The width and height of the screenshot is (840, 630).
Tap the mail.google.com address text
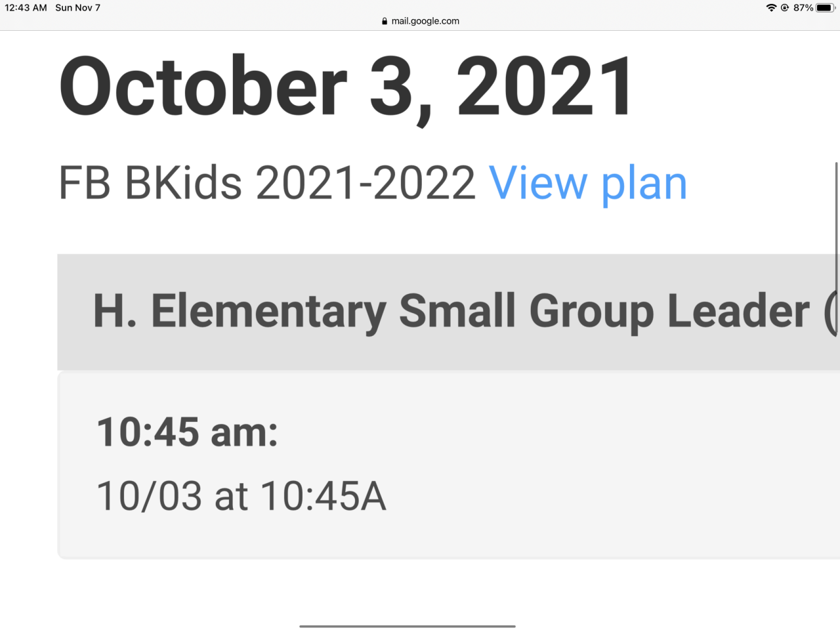pyautogui.click(x=425, y=21)
